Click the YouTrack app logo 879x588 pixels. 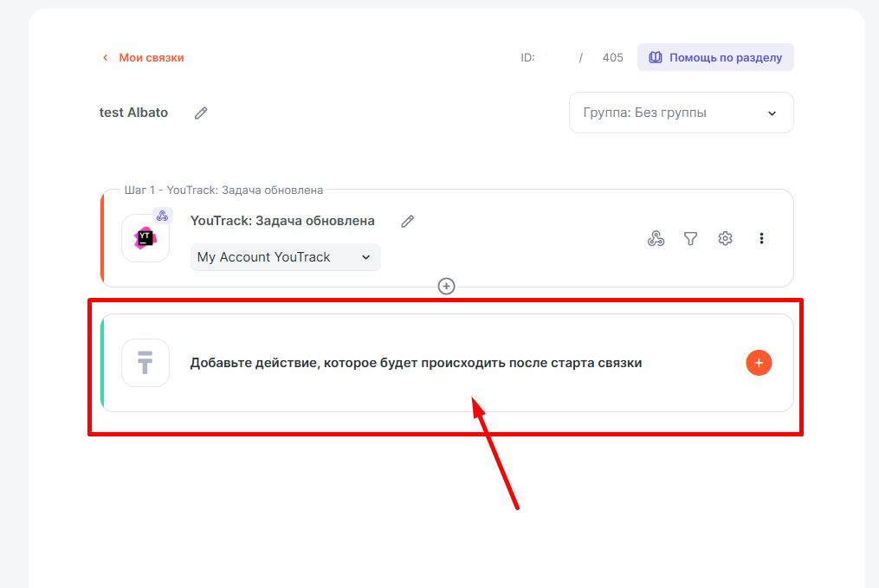[x=145, y=238]
